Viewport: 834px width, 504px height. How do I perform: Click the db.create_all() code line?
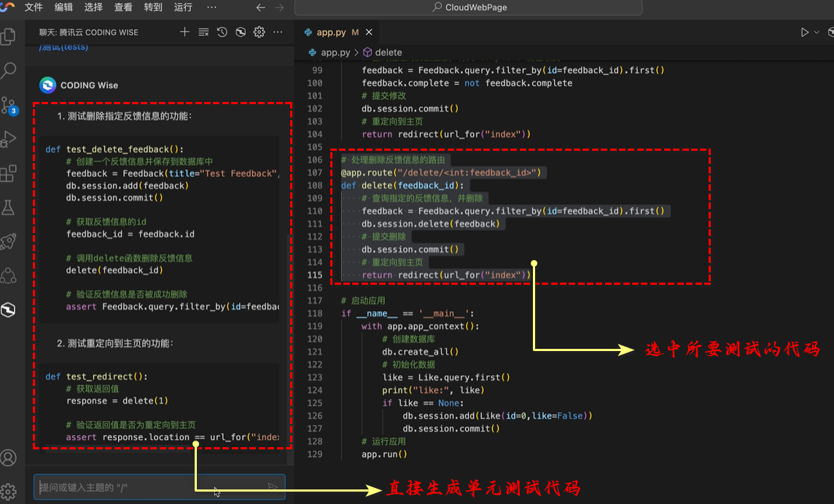pyautogui.click(x=420, y=352)
